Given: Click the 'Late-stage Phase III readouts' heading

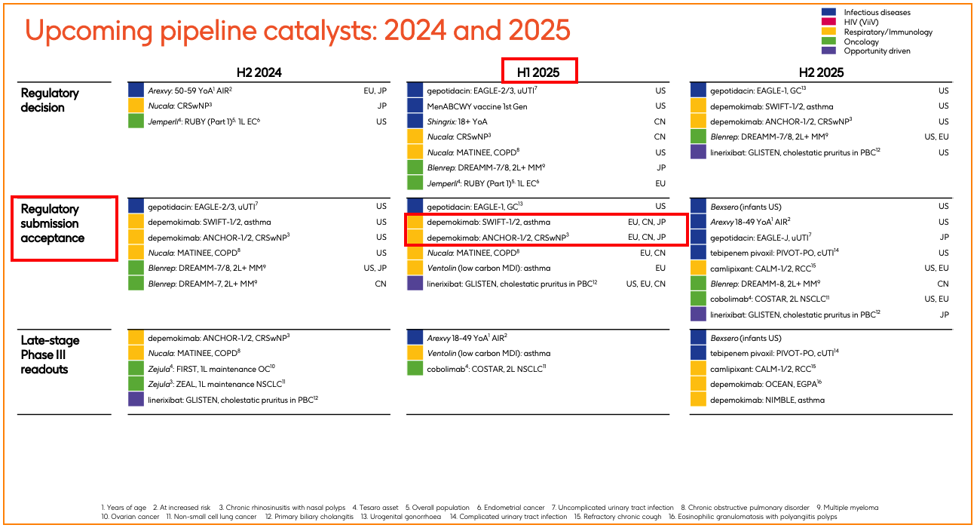Looking at the screenshot, I should point(50,355).
